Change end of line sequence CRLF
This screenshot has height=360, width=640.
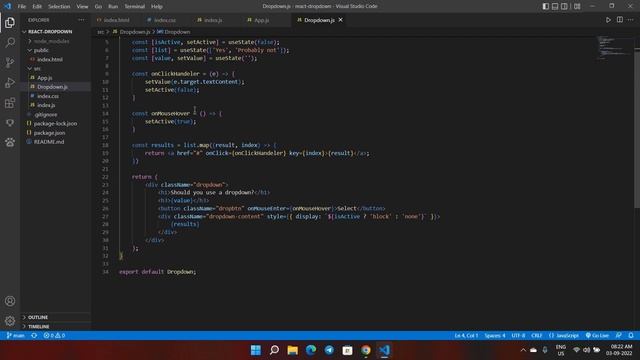537,336
